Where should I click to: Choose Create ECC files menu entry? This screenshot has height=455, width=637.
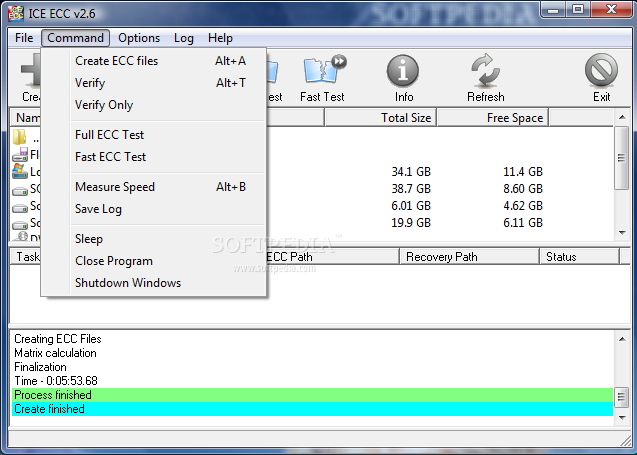click(154, 61)
